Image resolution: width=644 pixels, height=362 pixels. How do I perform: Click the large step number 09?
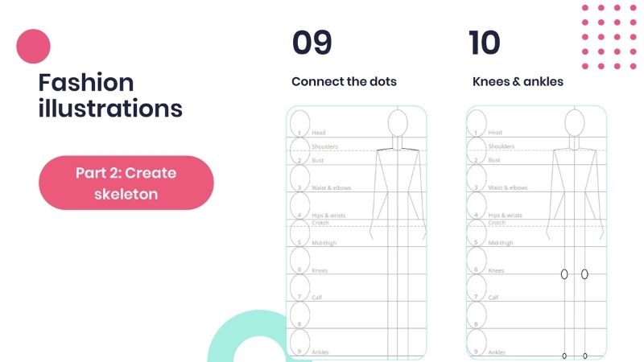(x=312, y=43)
